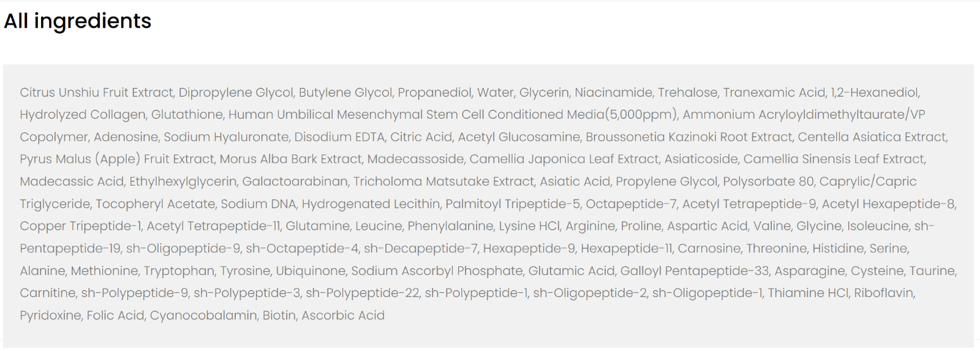The image size is (980, 351).
Task: Click on 'Sodium Hyaluronate'
Action: [x=226, y=137]
